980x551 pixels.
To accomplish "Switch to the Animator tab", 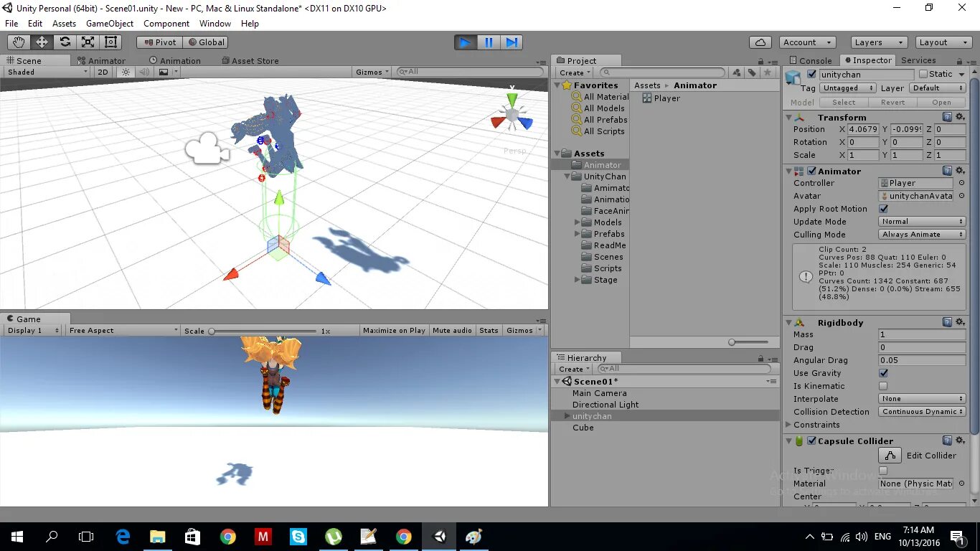I will (x=101, y=61).
